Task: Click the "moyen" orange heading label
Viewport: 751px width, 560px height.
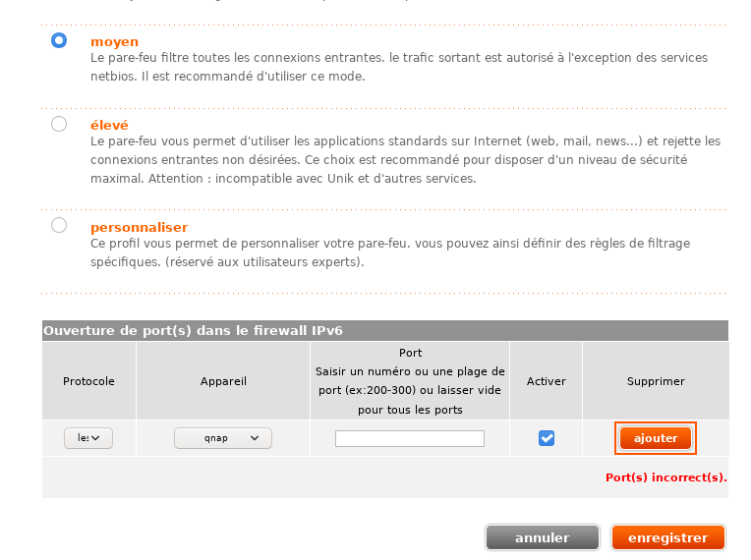Action: [x=114, y=42]
